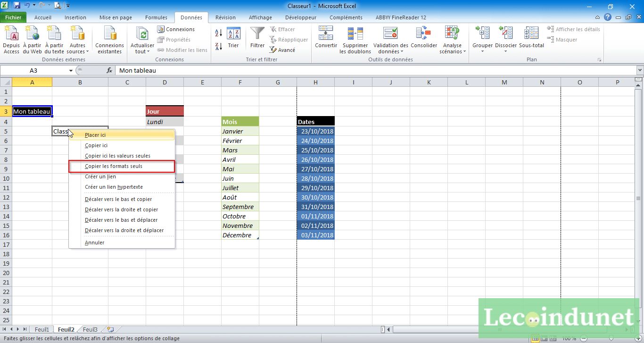Select the Convertir data tool
This screenshot has height=343, width=644.
(x=326, y=40)
